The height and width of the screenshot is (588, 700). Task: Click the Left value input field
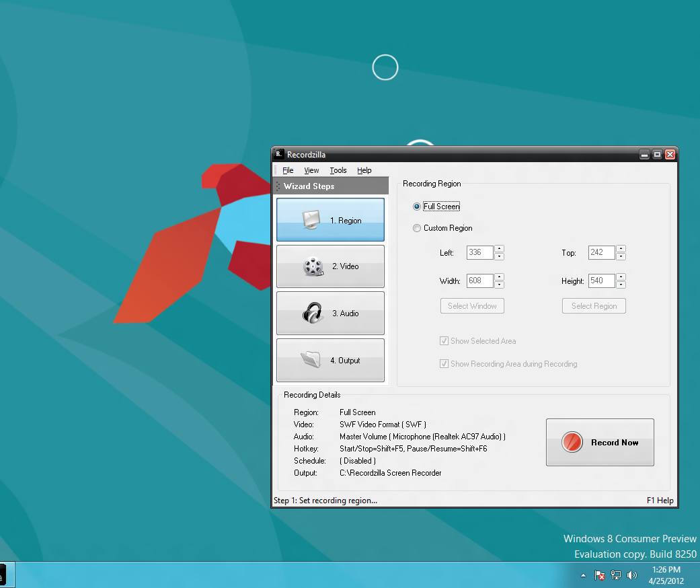[x=480, y=252]
